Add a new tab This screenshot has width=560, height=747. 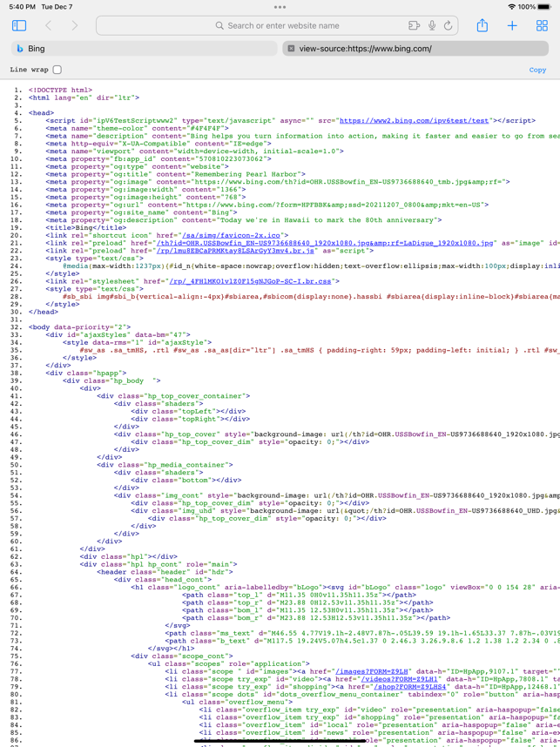click(x=512, y=26)
